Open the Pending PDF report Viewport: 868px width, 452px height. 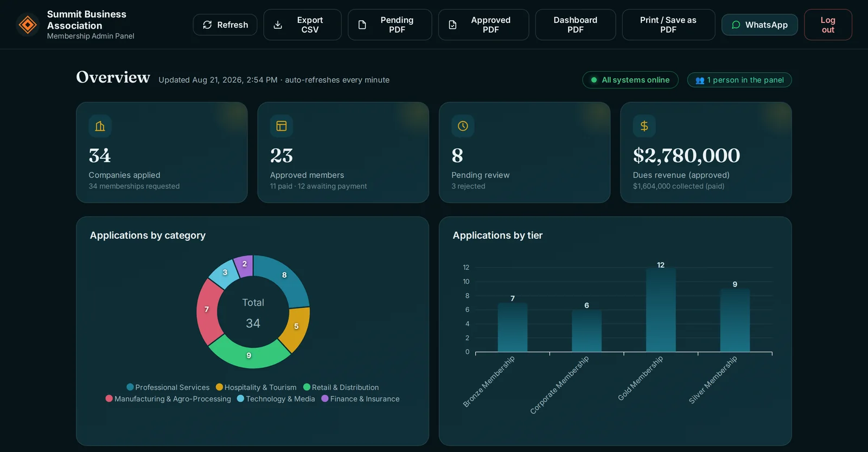tap(390, 25)
